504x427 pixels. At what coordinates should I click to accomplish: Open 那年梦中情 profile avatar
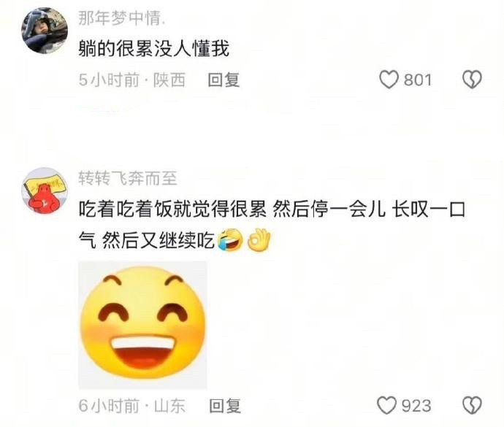click(45, 31)
